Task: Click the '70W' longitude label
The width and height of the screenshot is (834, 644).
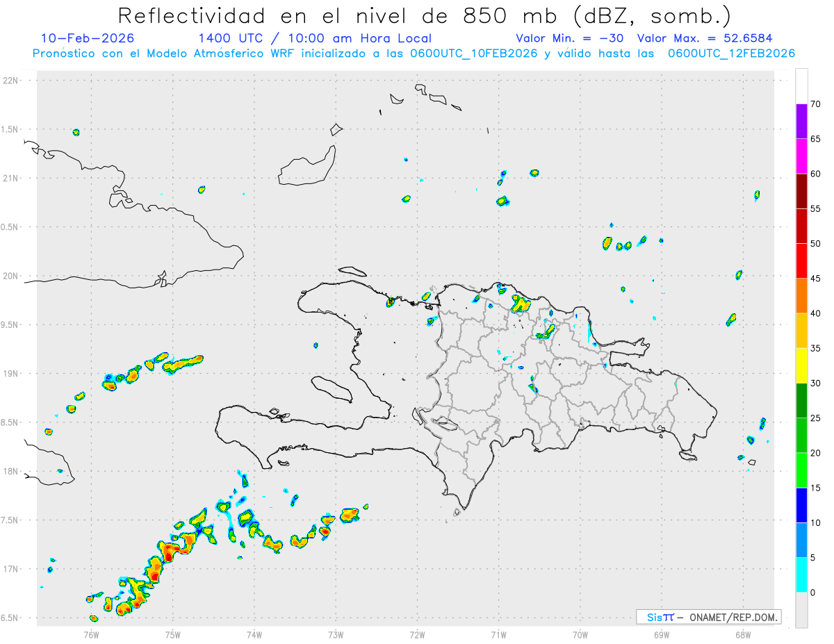Action: tap(580, 634)
